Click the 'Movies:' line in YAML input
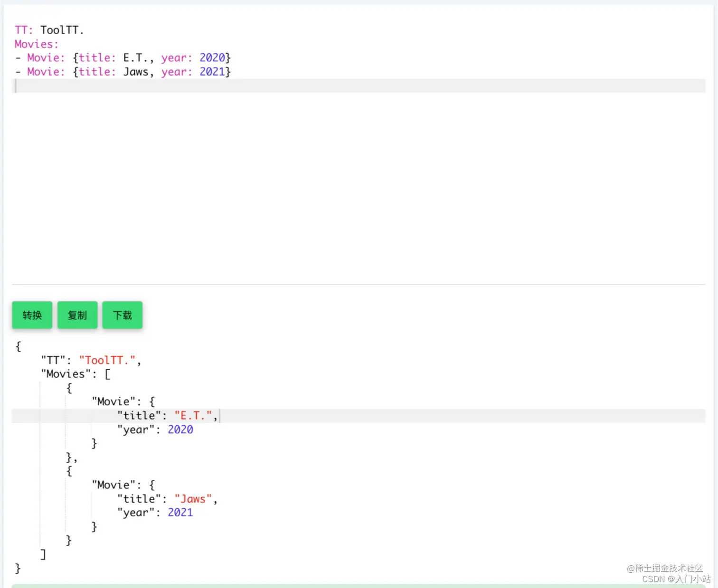The image size is (718, 588). (x=37, y=44)
